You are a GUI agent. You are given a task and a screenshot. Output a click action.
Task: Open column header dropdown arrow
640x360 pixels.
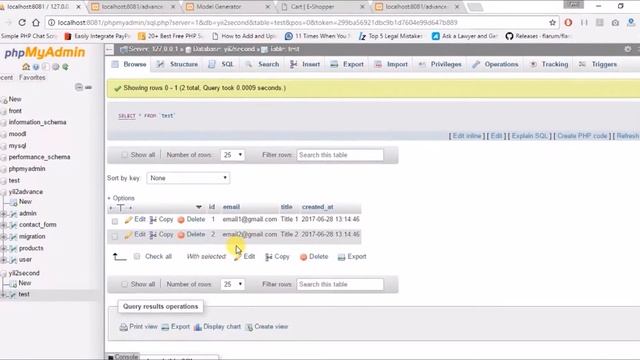point(199,207)
